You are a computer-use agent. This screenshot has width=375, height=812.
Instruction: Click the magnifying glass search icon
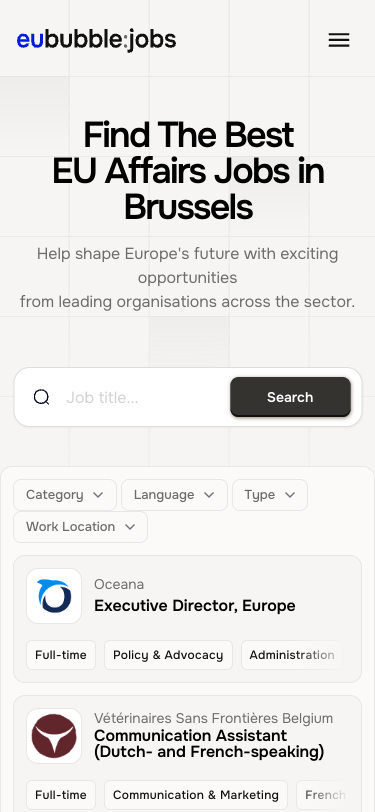click(x=41, y=397)
